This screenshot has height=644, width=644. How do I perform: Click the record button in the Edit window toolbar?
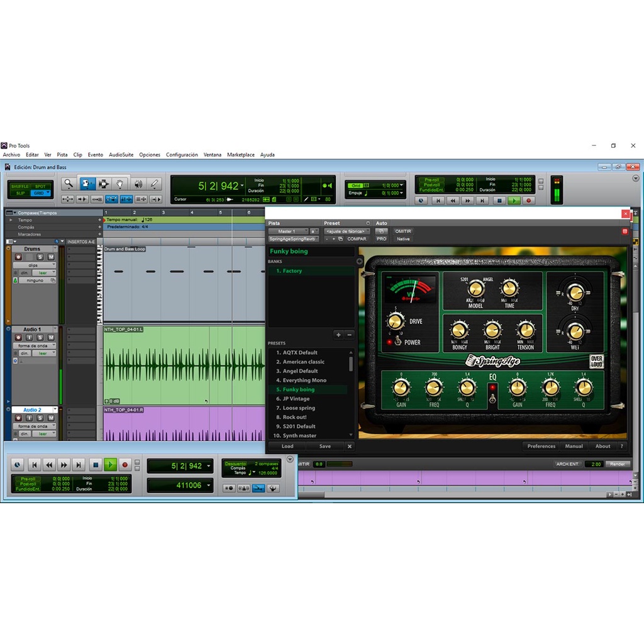528,201
